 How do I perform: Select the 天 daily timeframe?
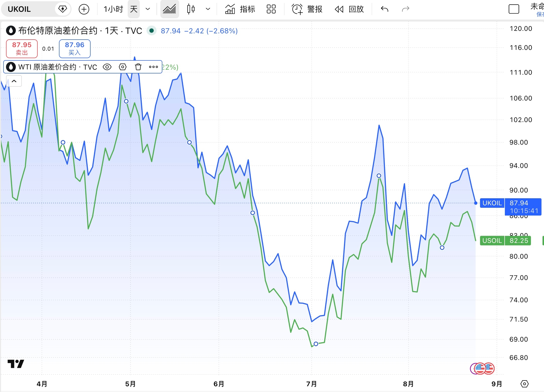134,9
